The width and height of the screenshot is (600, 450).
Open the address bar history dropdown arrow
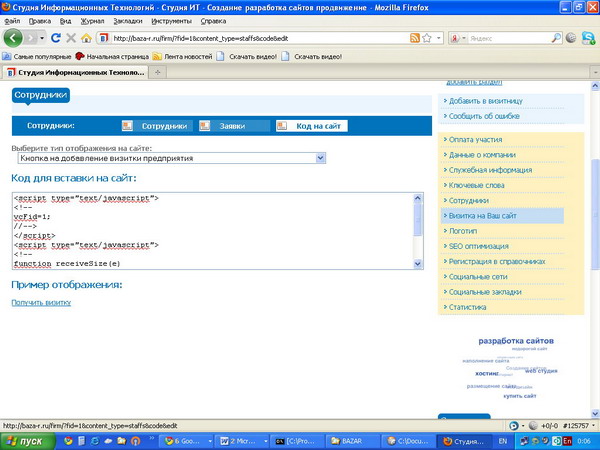pyautogui.click(x=439, y=38)
